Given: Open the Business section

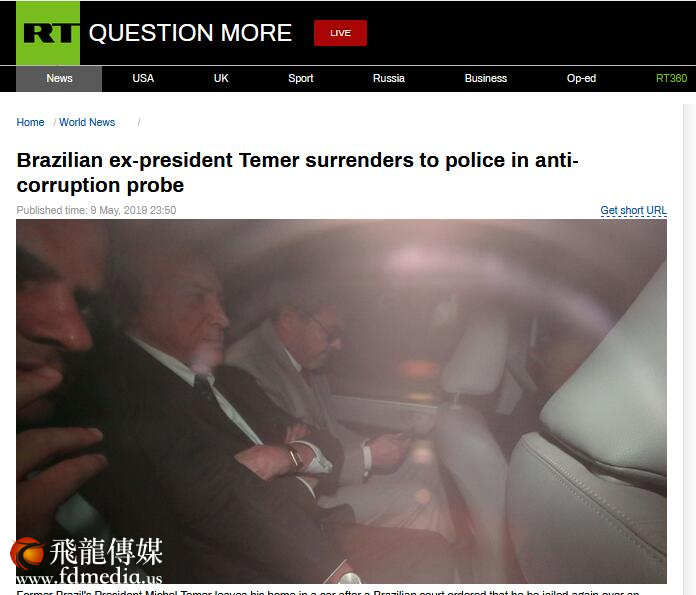Looking at the screenshot, I should 486,79.
